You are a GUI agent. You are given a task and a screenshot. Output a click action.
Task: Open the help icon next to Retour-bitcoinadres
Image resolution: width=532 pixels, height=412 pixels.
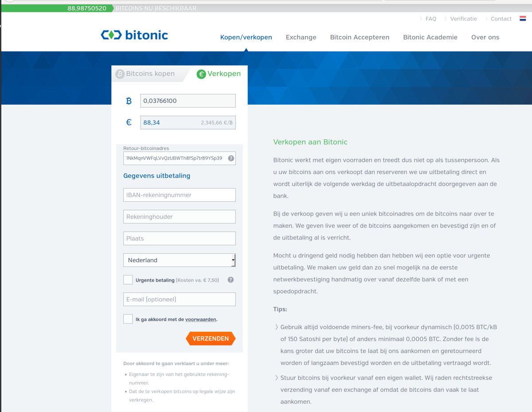tap(231, 158)
